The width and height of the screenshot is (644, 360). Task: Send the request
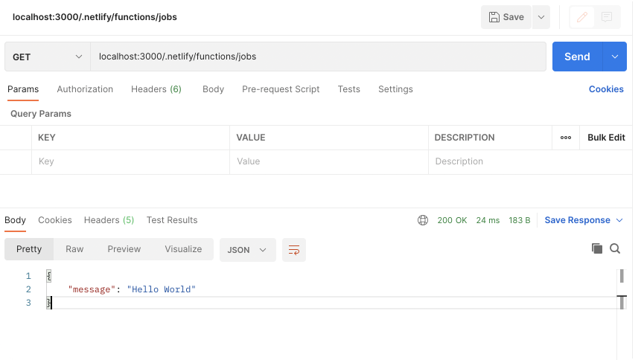point(577,57)
